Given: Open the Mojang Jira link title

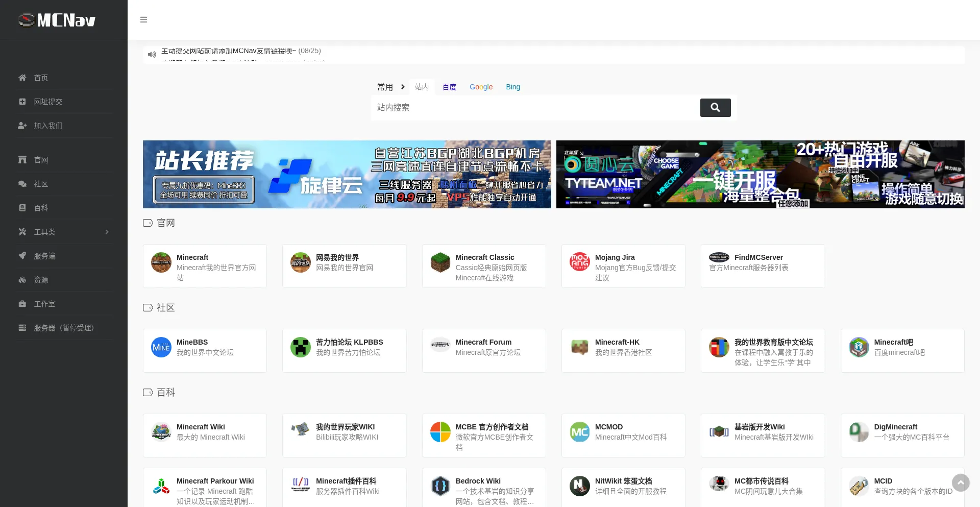Looking at the screenshot, I should tap(615, 257).
